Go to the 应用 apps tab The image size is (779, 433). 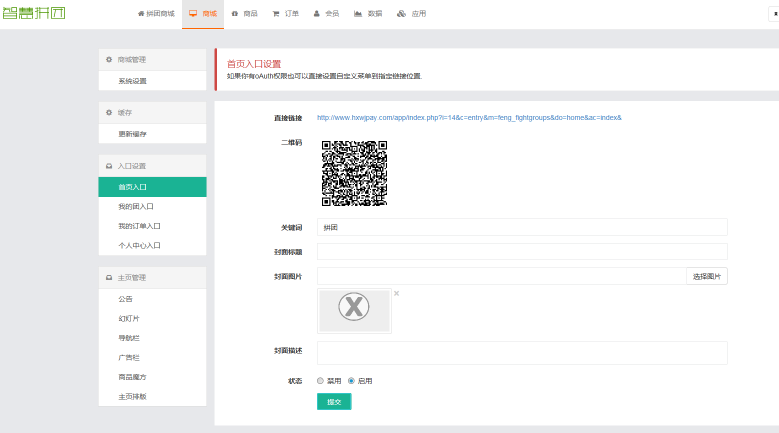point(411,14)
